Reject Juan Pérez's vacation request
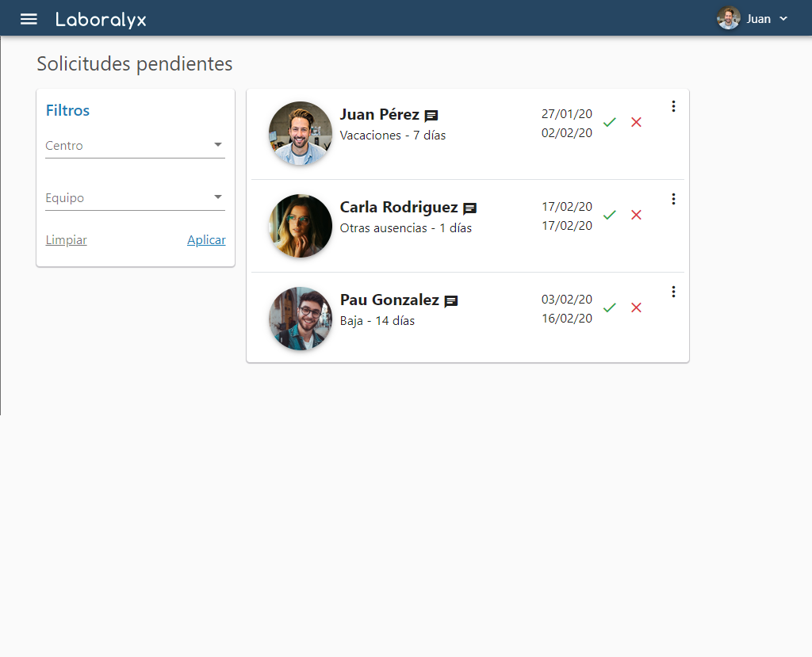Viewport: 812px width, 657px height. point(637,122)
